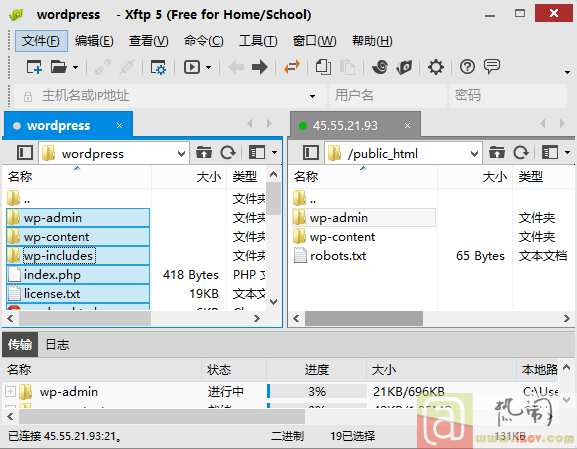This screenshot has width=577, height=449.
Task: Click the 用户名 input field
Action: point(387,96)
